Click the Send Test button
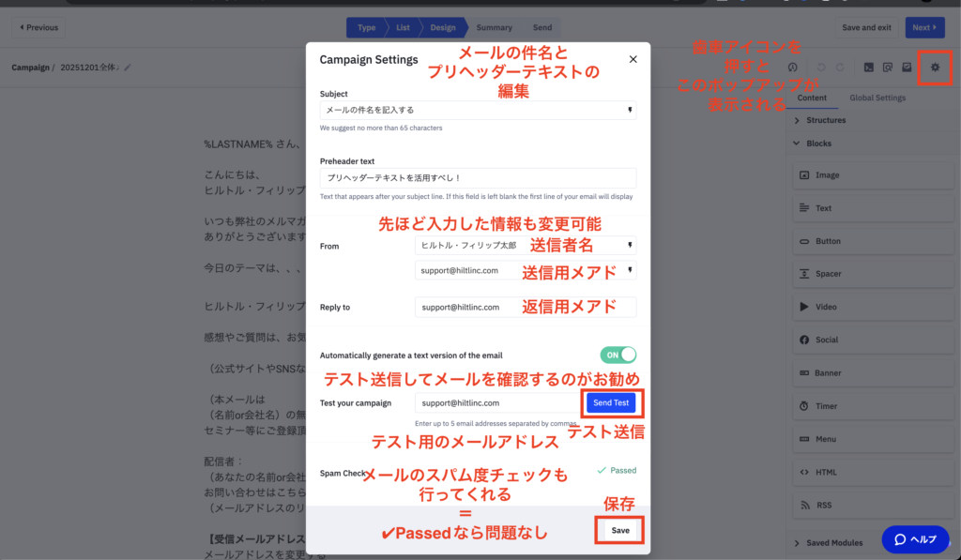961x560 pixels. tap(610, 403)
